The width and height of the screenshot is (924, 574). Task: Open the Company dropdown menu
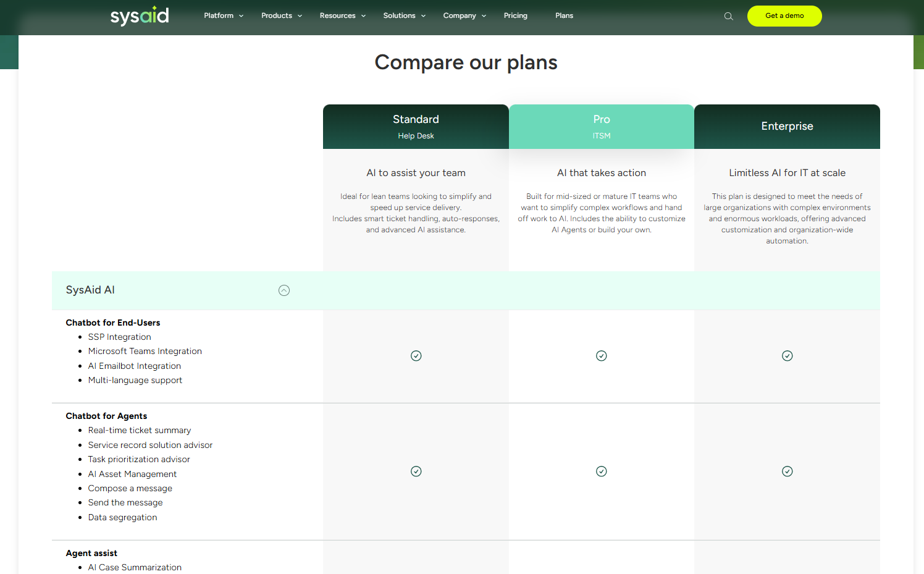464,15
